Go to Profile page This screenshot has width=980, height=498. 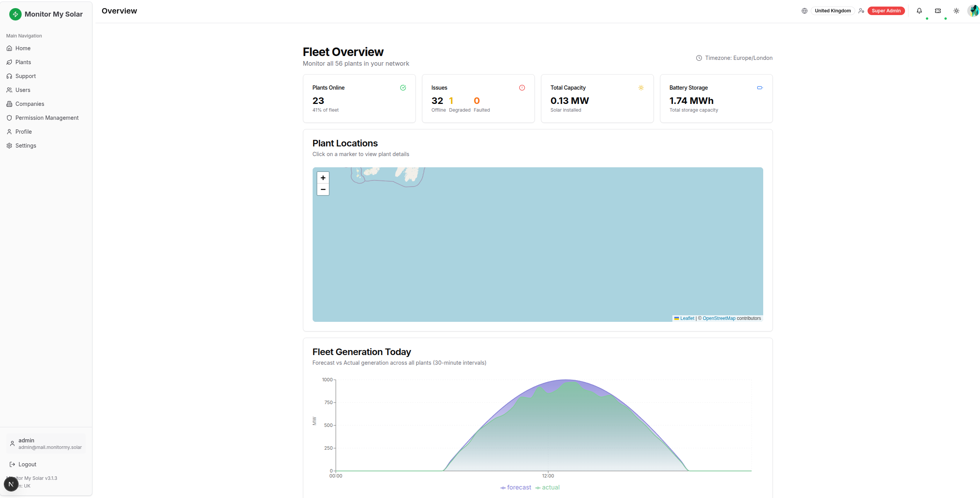(x=46, y=132)
